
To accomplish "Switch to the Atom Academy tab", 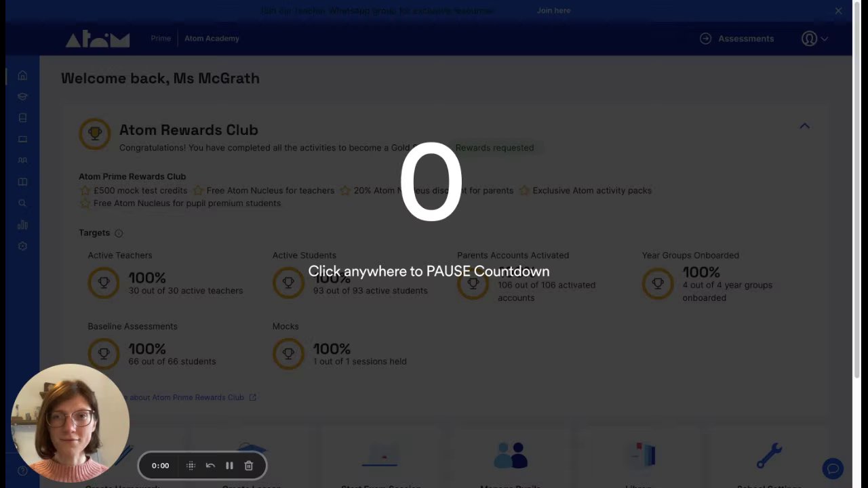I will (x=212, y=39).
